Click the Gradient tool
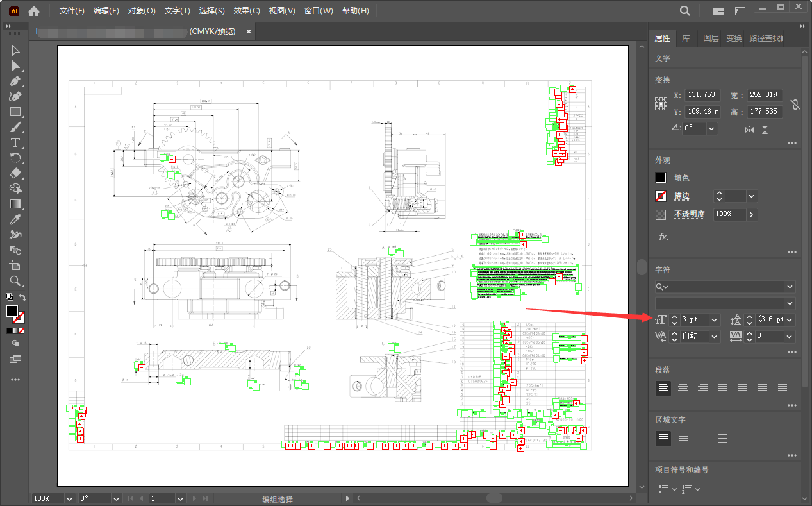812x506 pixels. (16, 204)
